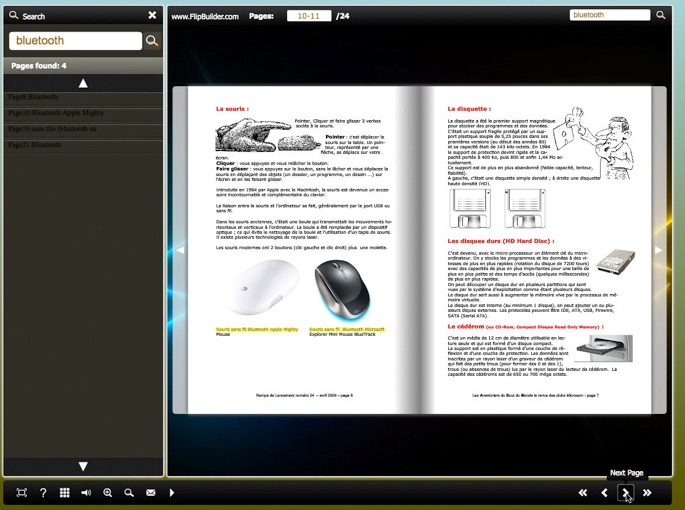Click the zoom in magnifier icon

click(x=107, y=493)
